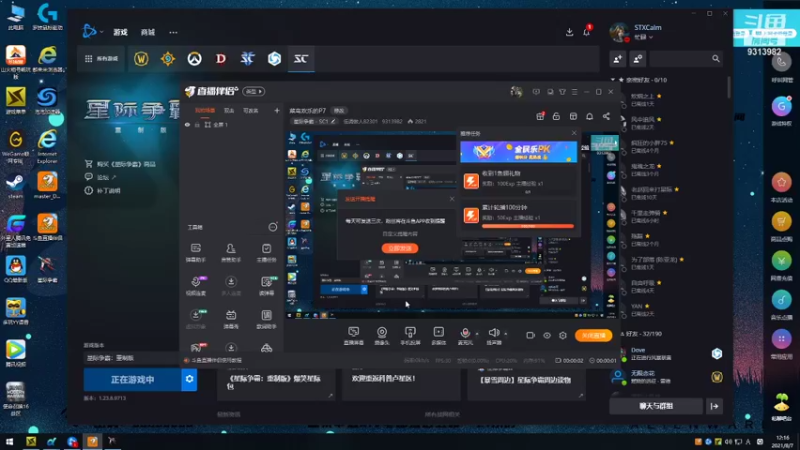Open the STXCalm profile status dropdown
800x450 pixels.
pyautogui.click(x=643, y=37)
